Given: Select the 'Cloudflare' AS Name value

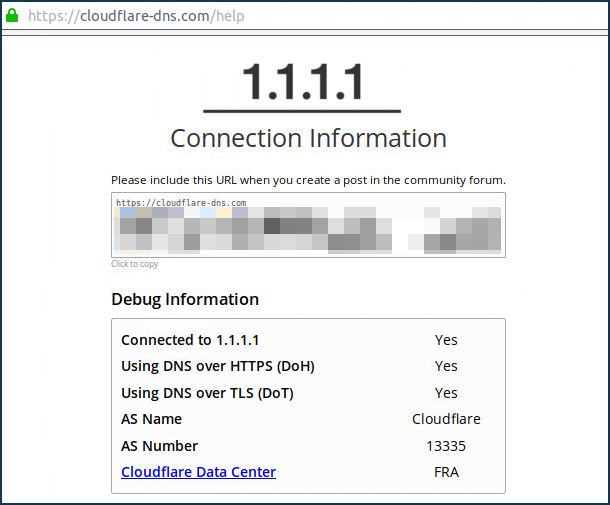Looking at the screenshot, I should point(446,419).
